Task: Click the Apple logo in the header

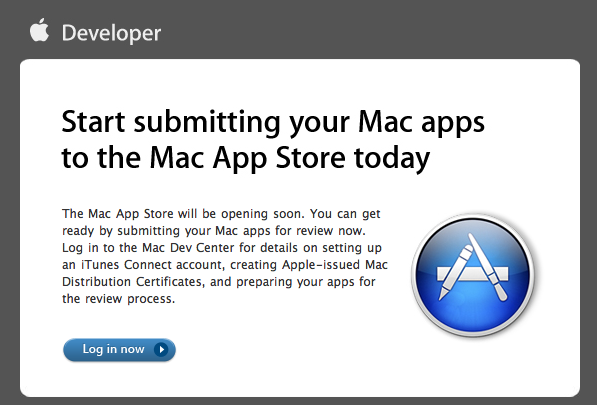Action: pyautogui.click(x=40, y=30)
